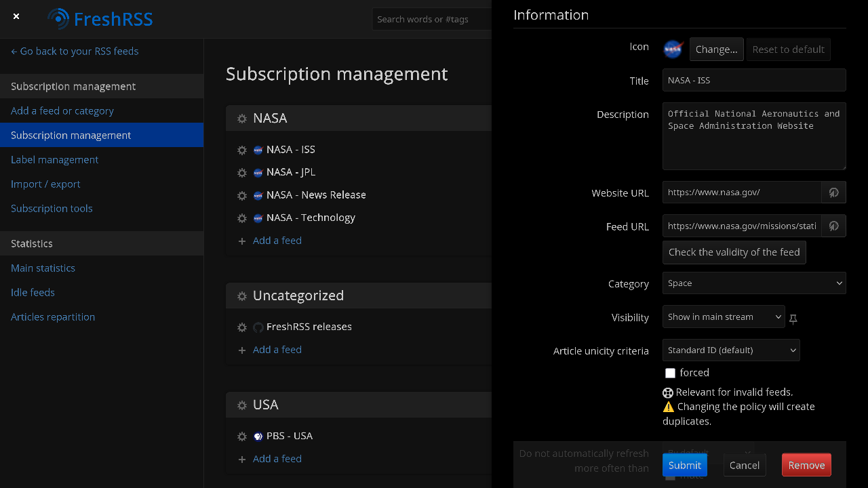The image size is (868, 488).
Task: Click the FreshRSS logo icon
Action: pyautogui.click(x=60, y=18)
